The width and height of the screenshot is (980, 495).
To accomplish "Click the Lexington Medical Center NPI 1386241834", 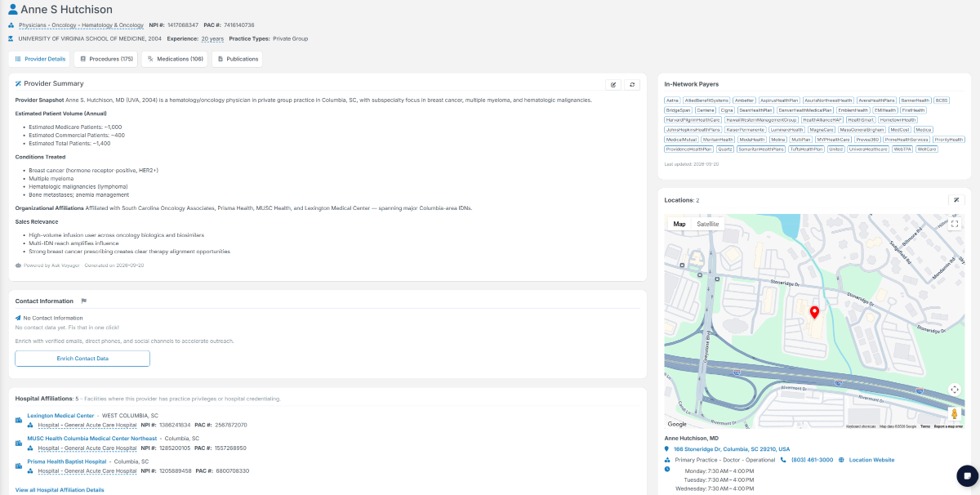I will (175, 426).
